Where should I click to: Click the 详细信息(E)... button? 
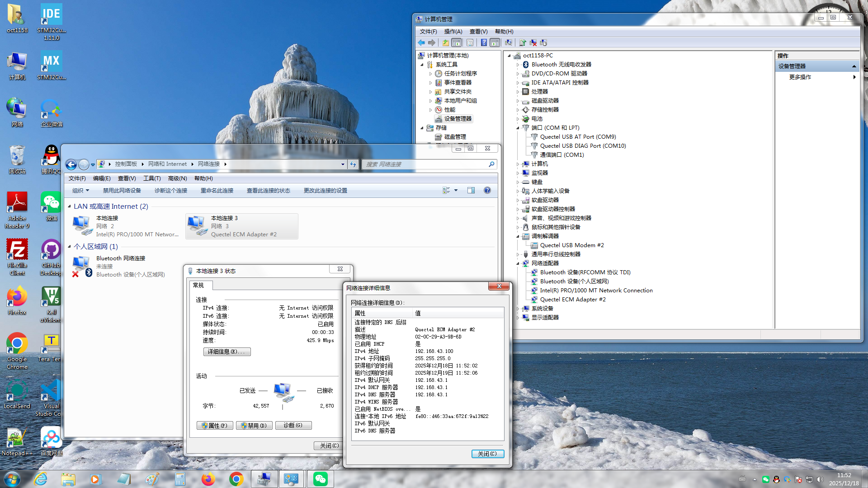pos(226,352)
